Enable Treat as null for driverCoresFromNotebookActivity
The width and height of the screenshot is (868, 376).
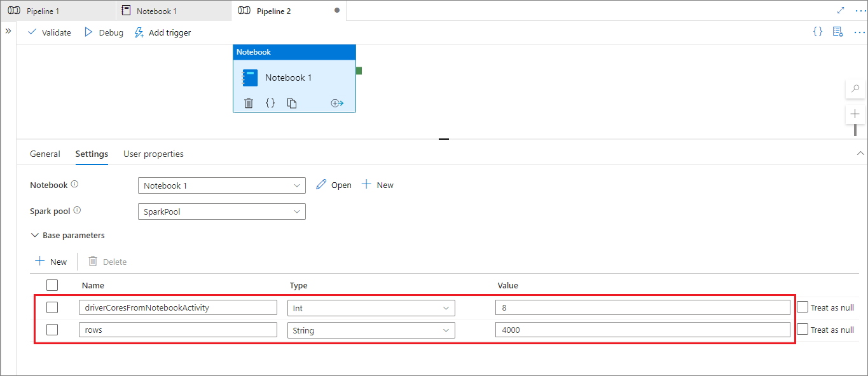click(x=803, y=307)
